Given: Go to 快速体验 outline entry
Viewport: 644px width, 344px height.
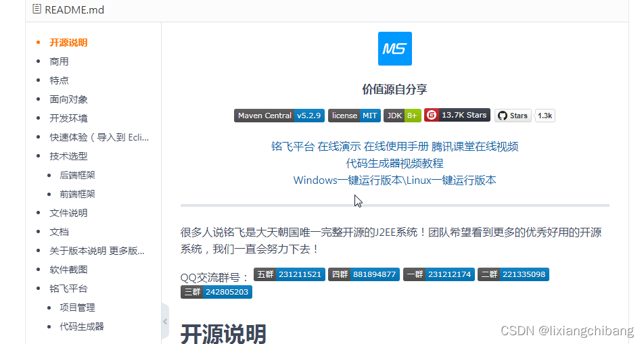Looking at the screenshot, I should coord(99,137).
